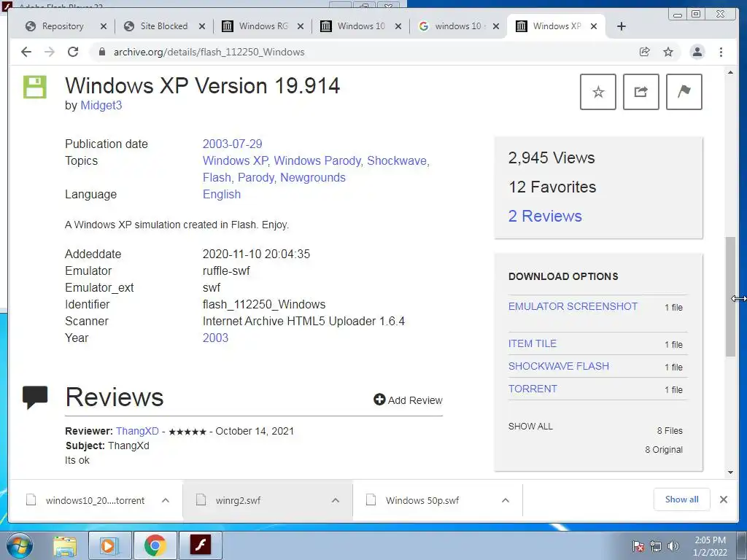The image size is (747, 560).
Task: Switch to Adobe Flash Player in taskbar
Action: [200, 545]
